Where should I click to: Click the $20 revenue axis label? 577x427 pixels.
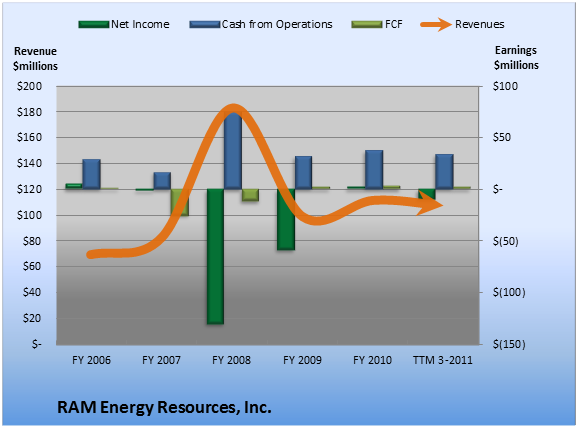(x=32, y=318)
